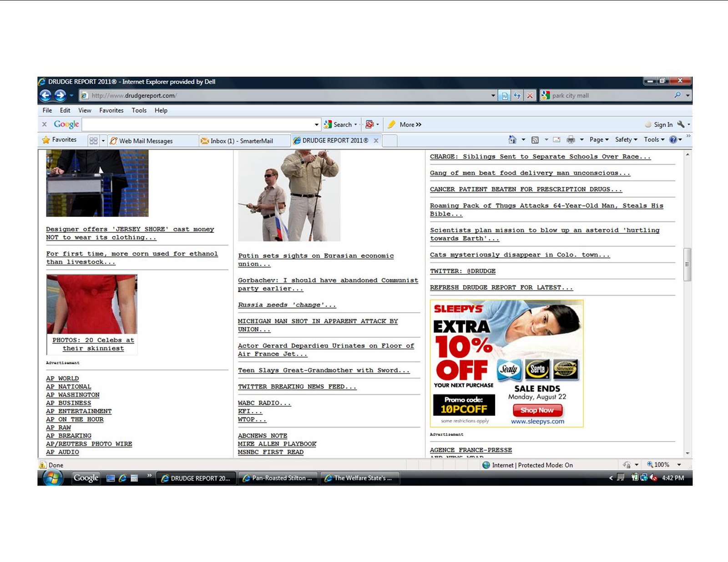Open the recent pages dropdown beside Forward

(71, 95)
